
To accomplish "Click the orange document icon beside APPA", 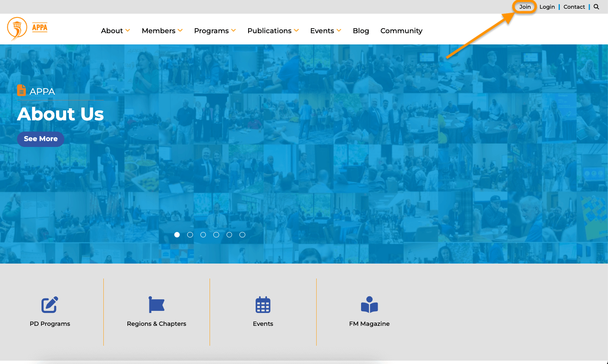I will 22,90.
